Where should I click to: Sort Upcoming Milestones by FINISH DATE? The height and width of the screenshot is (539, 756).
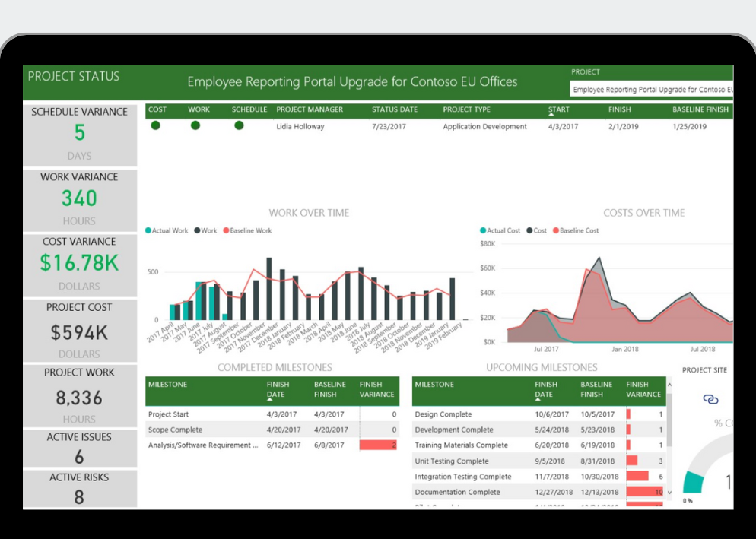pyautogui.click(x=546, y=389)
